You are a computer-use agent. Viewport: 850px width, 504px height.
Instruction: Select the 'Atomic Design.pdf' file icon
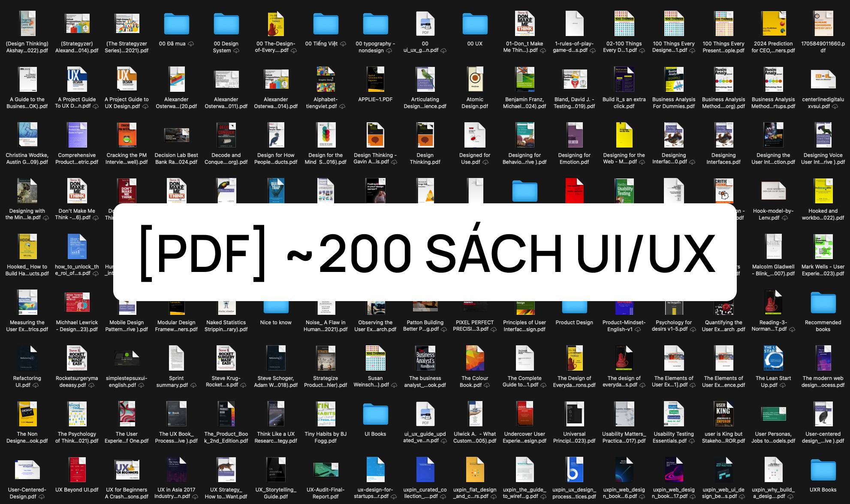click(x=475, y=79)
